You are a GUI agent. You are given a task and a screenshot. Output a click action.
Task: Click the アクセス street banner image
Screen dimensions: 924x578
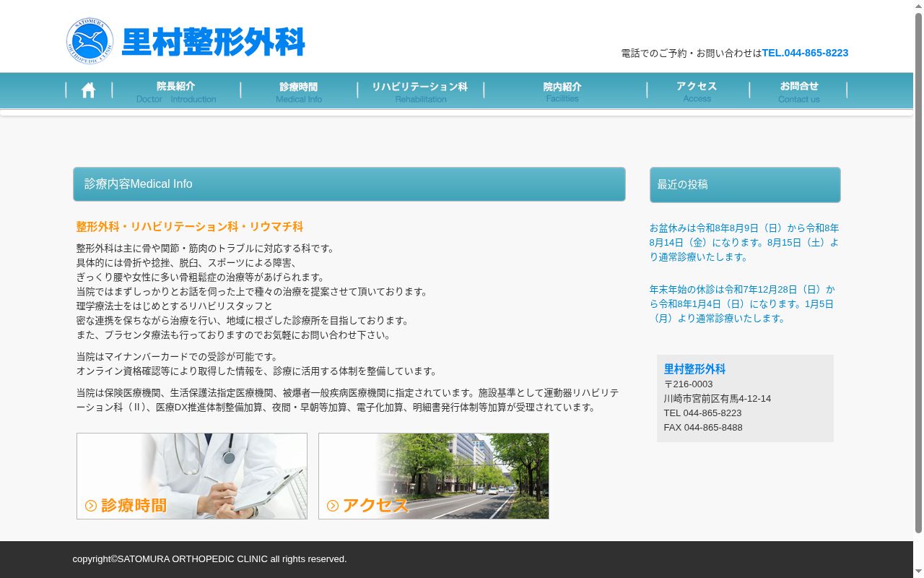(434, 476)
